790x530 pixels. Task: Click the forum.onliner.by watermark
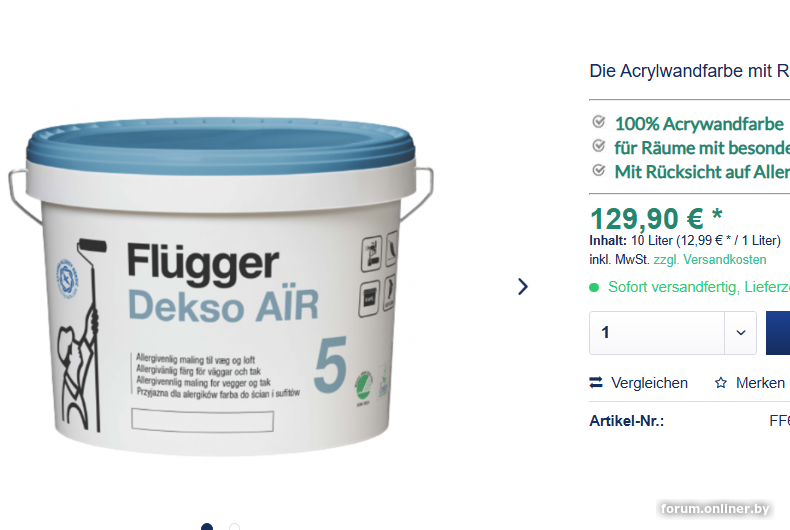pyautogui.click(x=715, y=508)
